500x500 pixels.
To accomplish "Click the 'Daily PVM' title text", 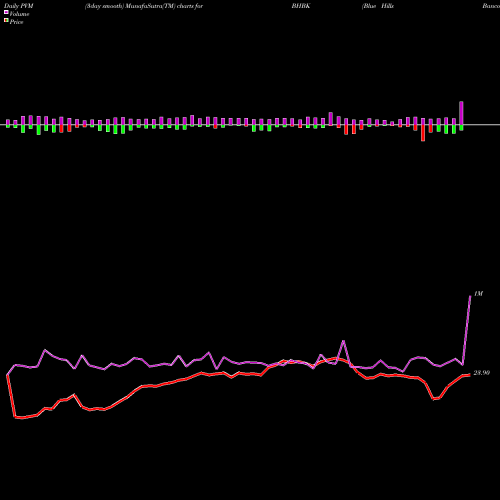I will [18, 6].
